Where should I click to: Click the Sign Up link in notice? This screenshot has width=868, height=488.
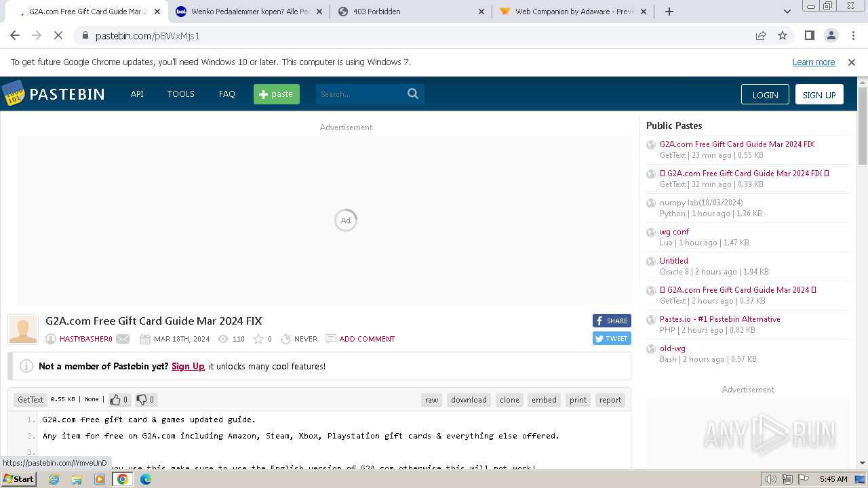coord(188,366)
